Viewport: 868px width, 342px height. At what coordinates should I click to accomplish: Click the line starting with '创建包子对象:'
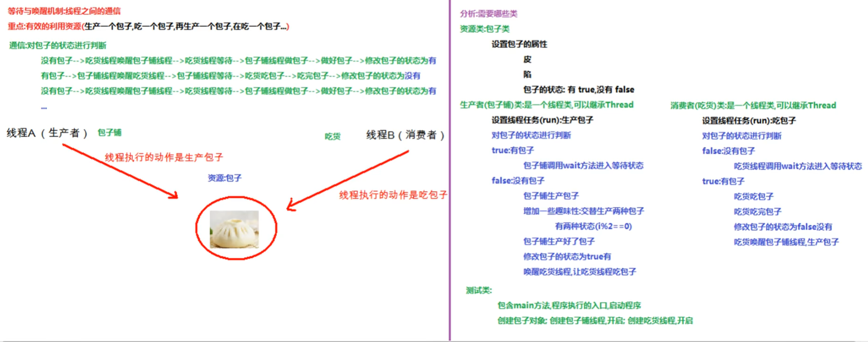point(595,320)
